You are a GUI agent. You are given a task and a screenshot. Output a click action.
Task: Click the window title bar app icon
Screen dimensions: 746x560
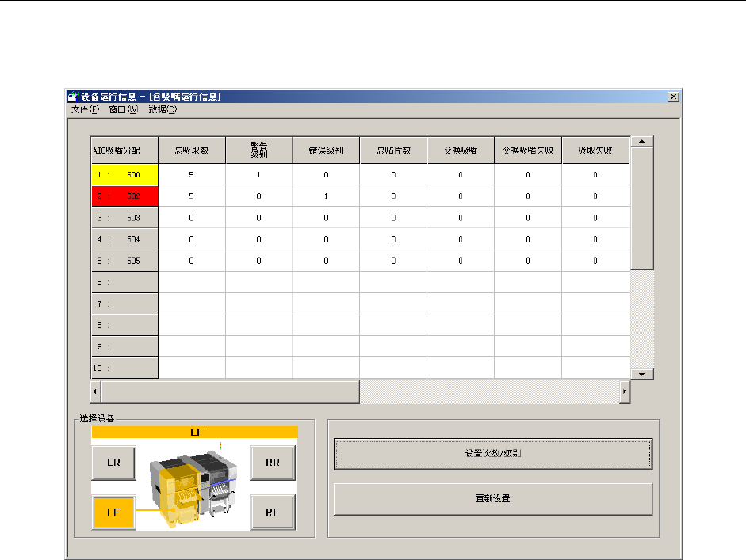tap(73, 97)
